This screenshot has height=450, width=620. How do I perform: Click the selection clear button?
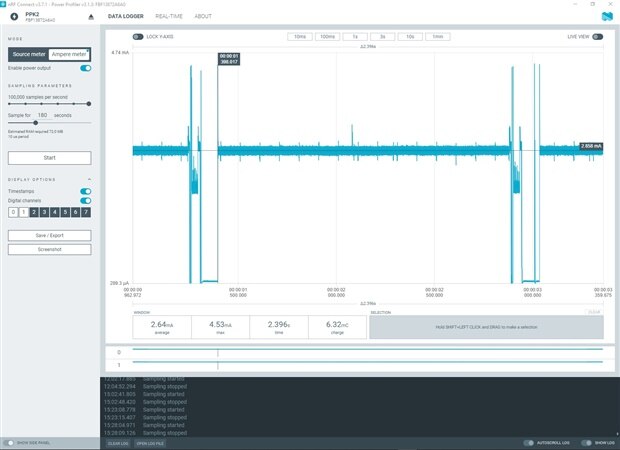[x=594, y=312]
